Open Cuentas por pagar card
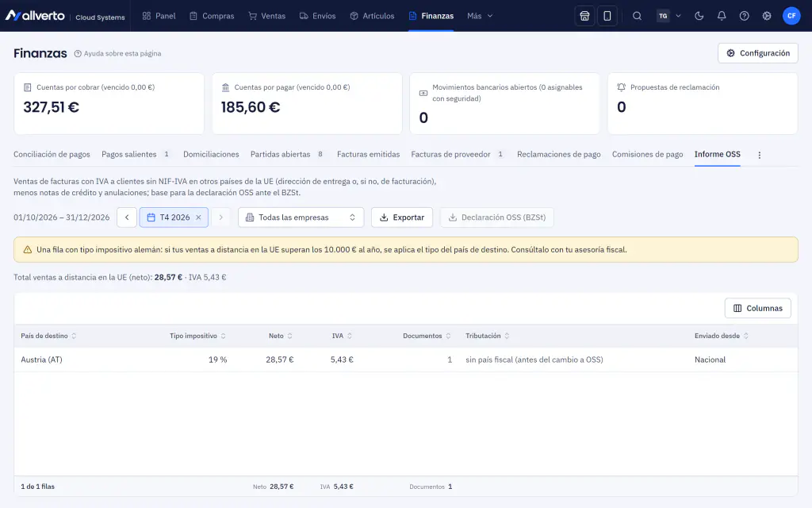Image resolution: width=812 pixels, height=508 pixels. pos(307,103)
